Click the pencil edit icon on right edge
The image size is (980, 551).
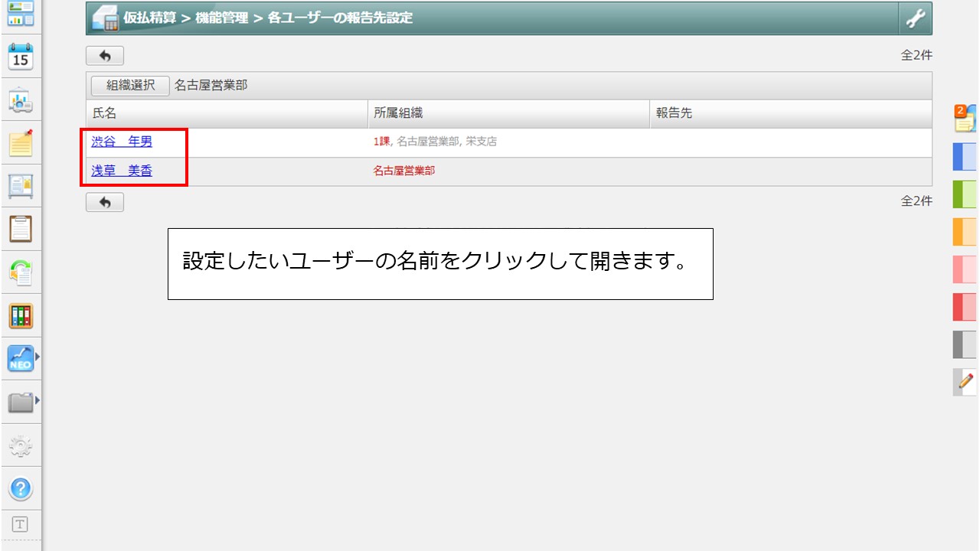point(965,382)
